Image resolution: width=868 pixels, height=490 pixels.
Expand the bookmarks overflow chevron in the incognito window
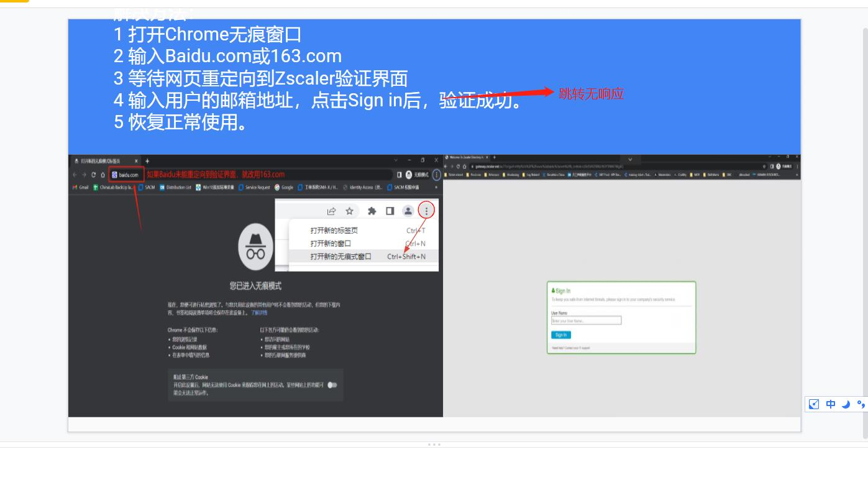tap(436, 187)
